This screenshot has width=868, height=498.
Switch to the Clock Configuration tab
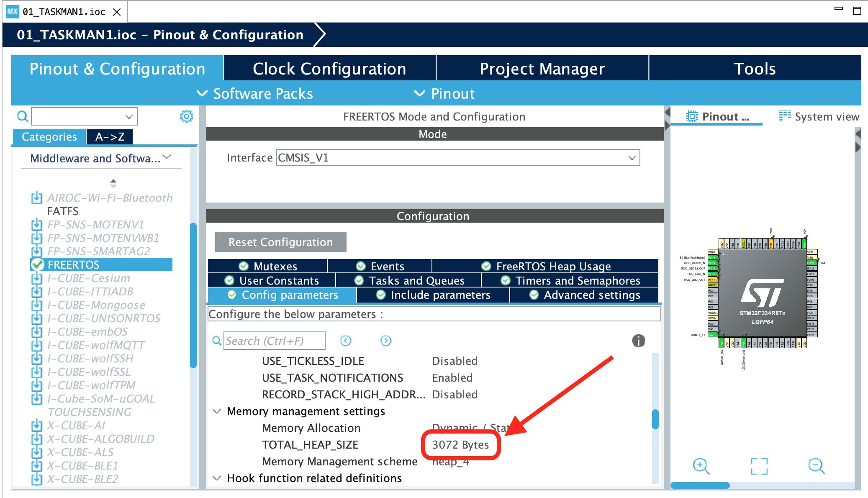(x=330, y=68)
